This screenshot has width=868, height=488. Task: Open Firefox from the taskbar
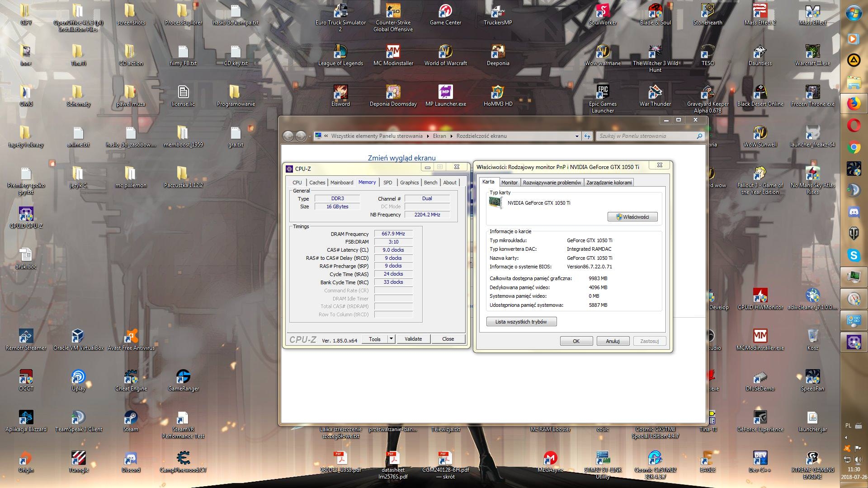pyautogui.click(x=854, y=104)
